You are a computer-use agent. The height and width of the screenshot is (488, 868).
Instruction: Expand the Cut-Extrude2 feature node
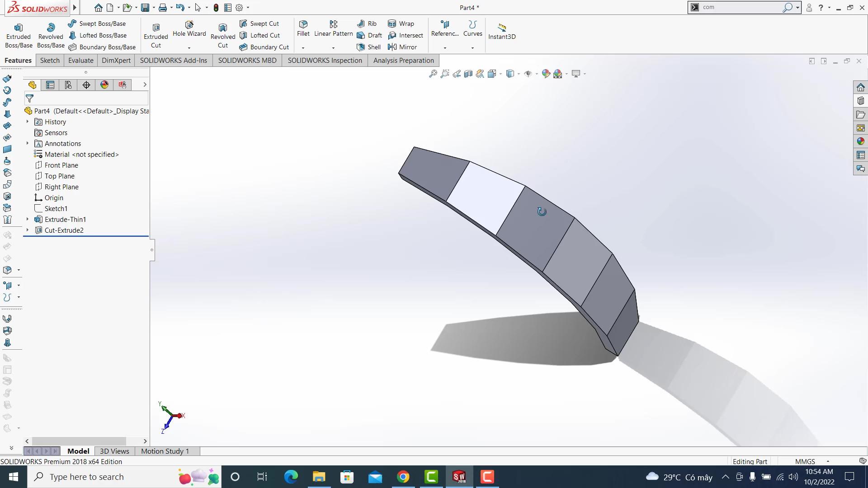[x=28, y=230]
